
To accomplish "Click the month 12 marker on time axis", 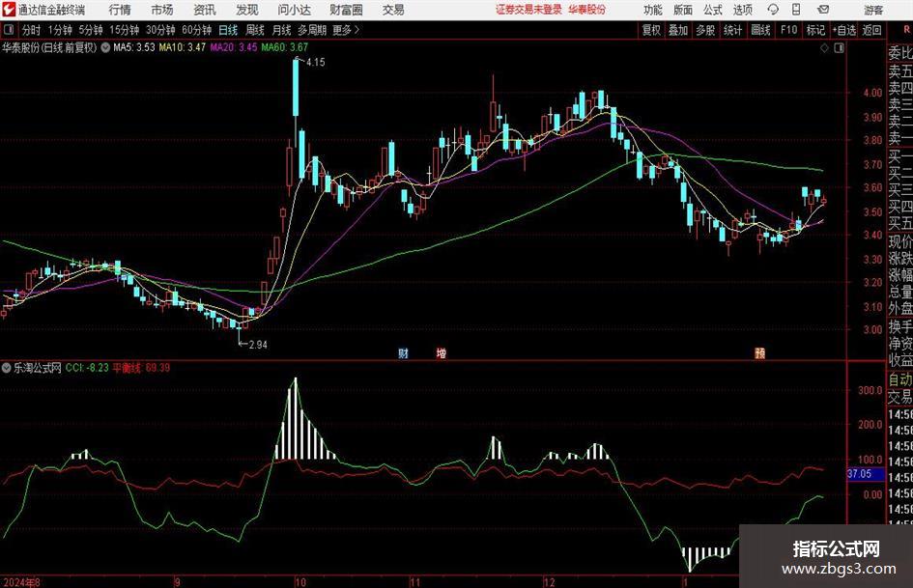I will pos(549,582).
